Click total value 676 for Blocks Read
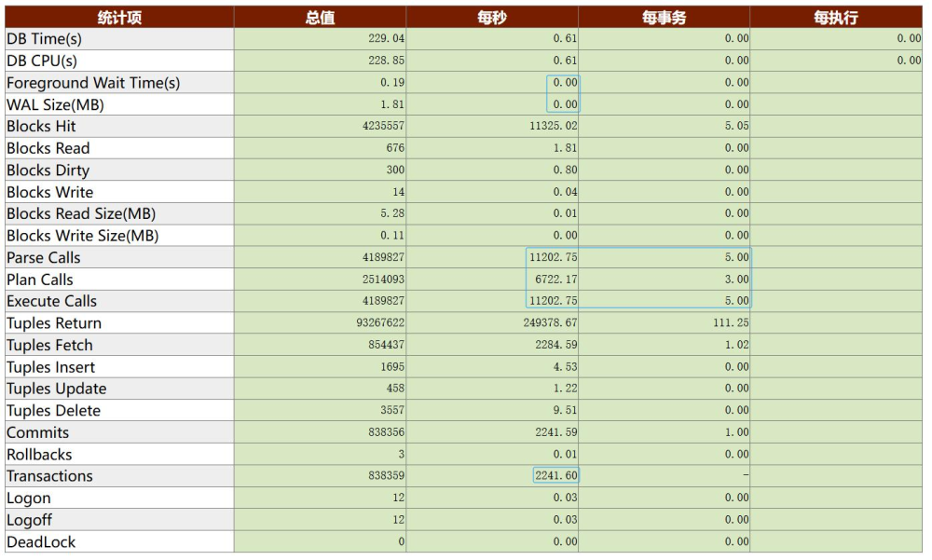 pyautogui.click(x=395, y=148)
